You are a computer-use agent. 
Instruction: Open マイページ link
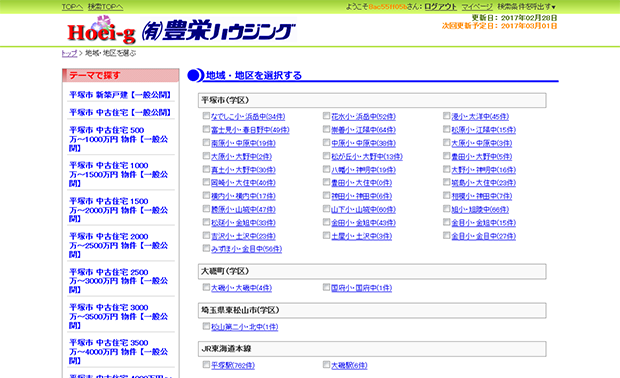coord(477,7)
